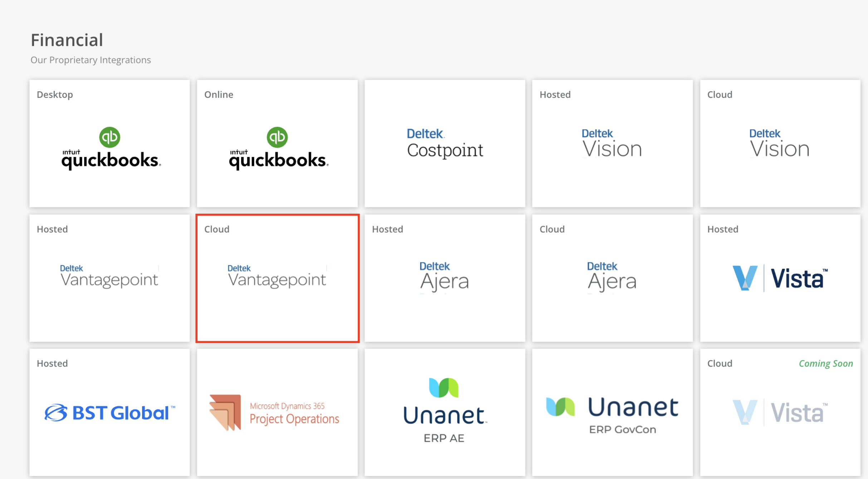Select the BST Global logo

coord(110,412)
